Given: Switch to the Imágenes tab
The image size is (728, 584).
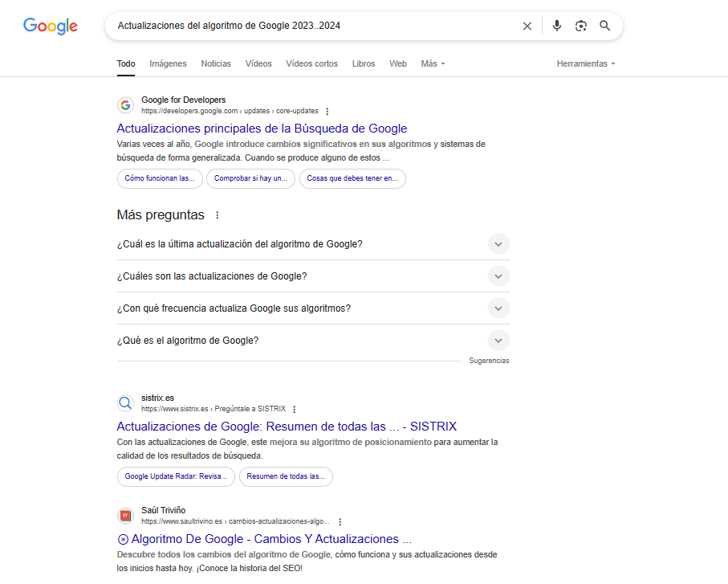Looking at the screenshot, I should (168, 63).
